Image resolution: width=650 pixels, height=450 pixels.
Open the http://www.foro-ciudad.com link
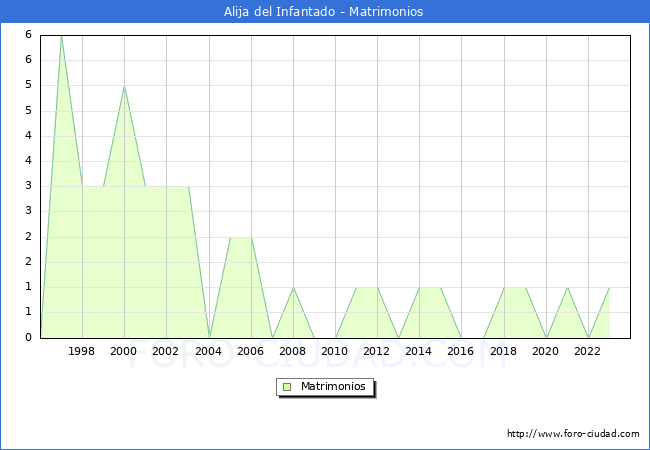(x=573, y=434)
